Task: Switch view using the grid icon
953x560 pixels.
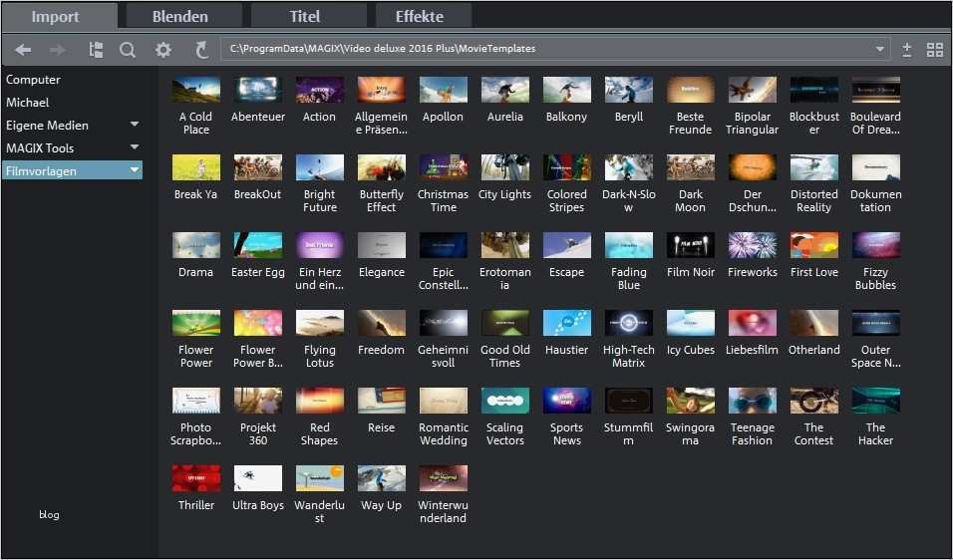Action: pyautogui.click(x=935, y=50)
